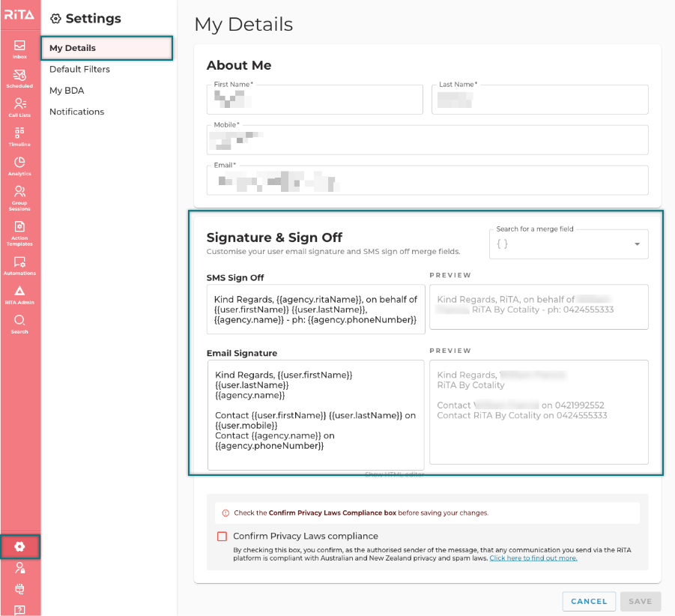Click the plug integrations icon in sidebar
This screenshot has height=616, width=675.
point(19,589)
